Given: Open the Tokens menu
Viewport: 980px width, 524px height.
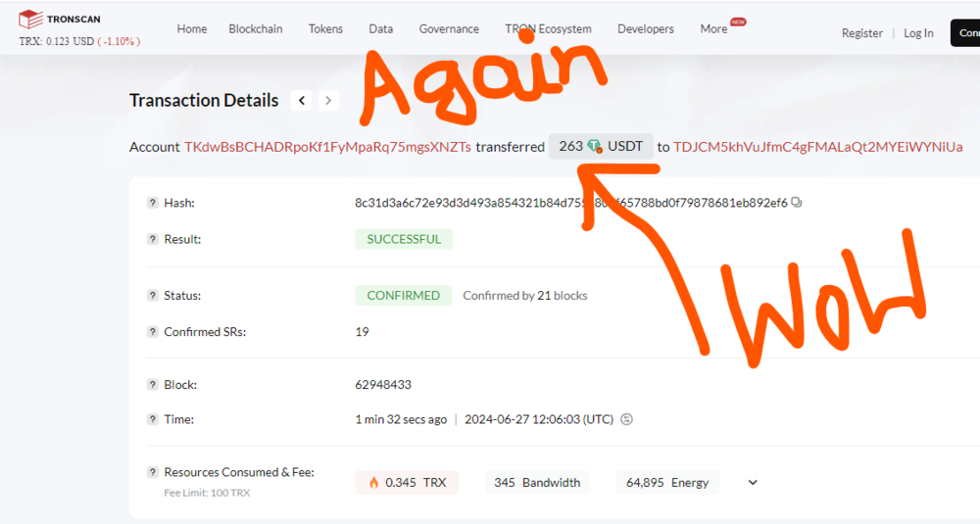Looking at the screenshot, I should (x=325, y=28).
